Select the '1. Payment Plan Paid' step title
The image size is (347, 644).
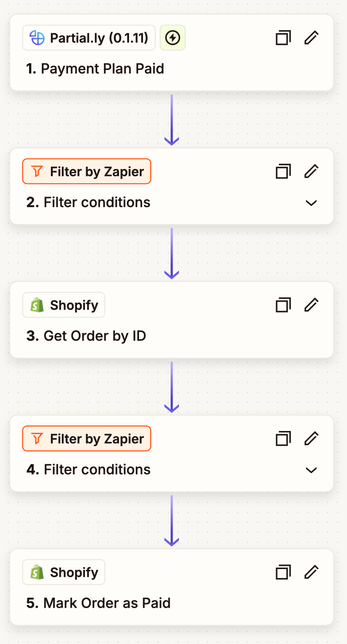pyautogui.click(x=95, y=69)
